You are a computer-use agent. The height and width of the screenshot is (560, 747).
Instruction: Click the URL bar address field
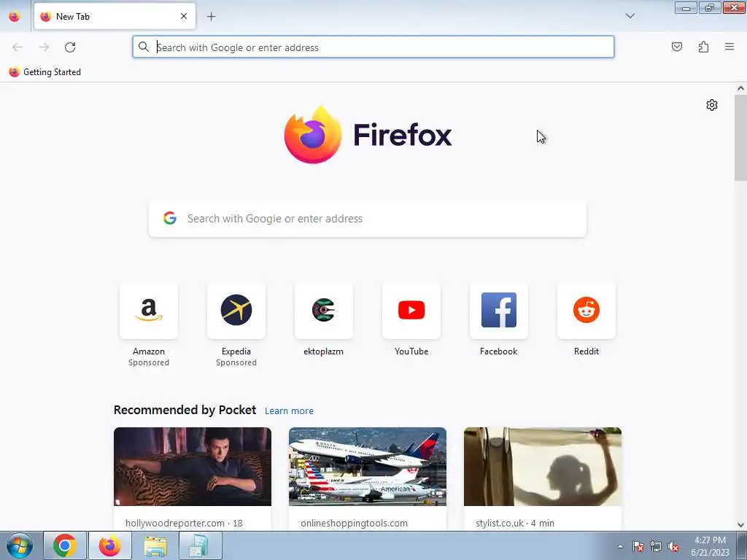373,47
